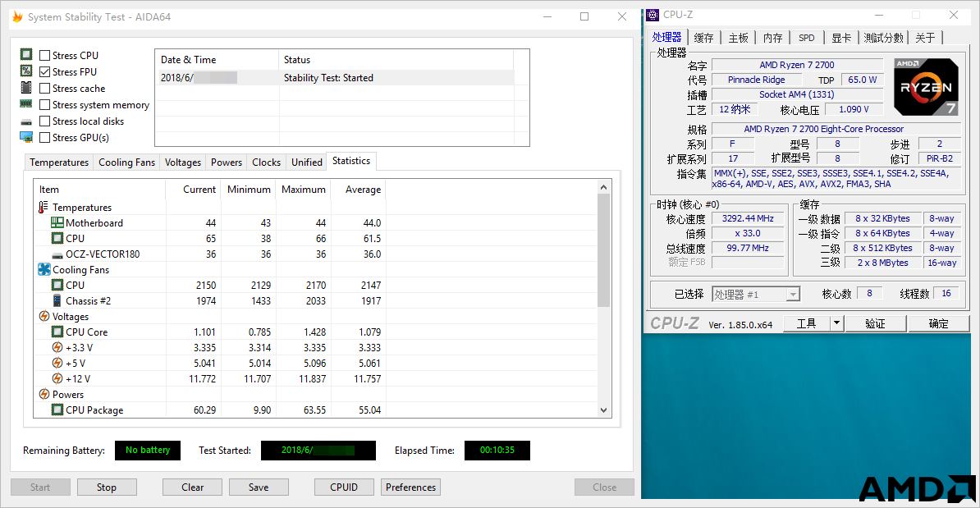980x508 pixels.
Task: Open the Unified tab
Action: tap(307, 162)
